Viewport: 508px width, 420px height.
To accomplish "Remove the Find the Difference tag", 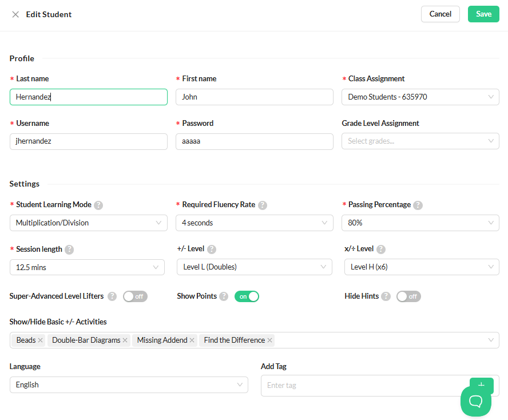I will coord(269,340).
